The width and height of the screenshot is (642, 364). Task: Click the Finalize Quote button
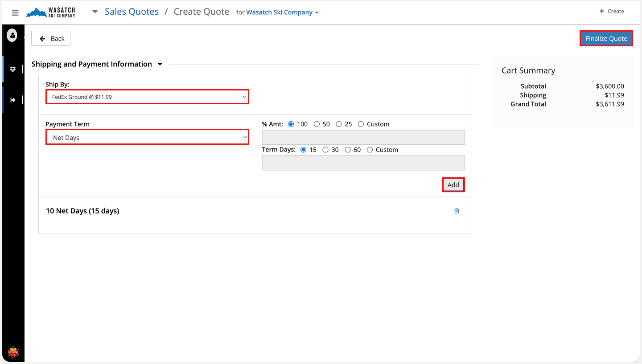[606, 38]
